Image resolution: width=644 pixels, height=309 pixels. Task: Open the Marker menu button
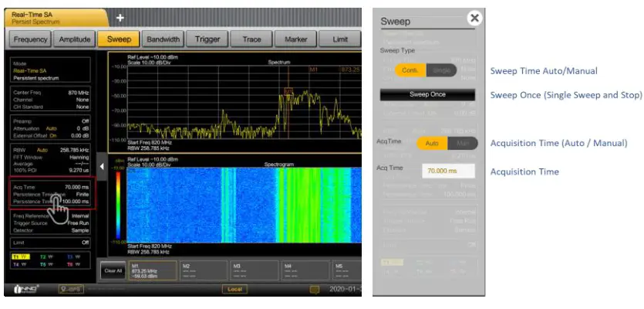click(x=296, y=39)
